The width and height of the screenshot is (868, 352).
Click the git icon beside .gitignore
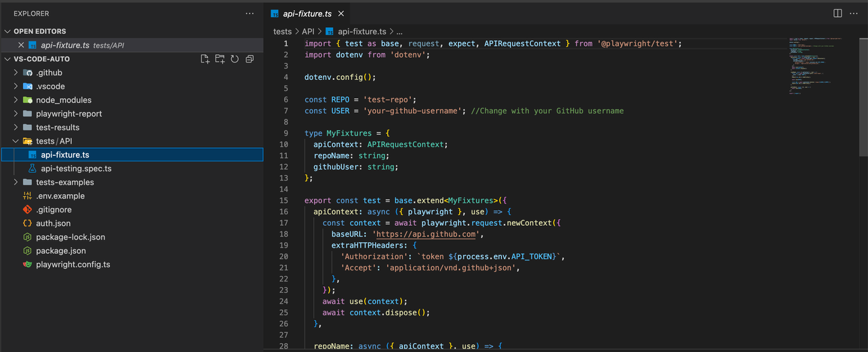tap(28, 210)
